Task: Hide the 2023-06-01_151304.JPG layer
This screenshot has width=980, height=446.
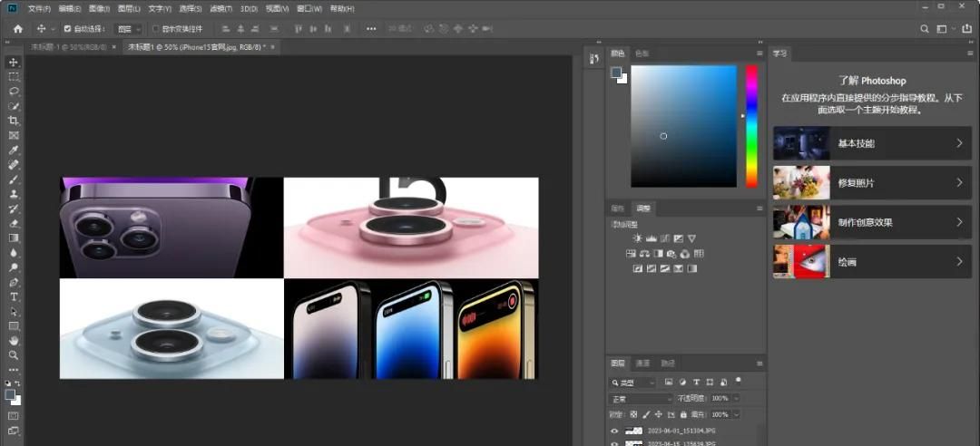Action: pyautogui.click(x=614, y=431)
